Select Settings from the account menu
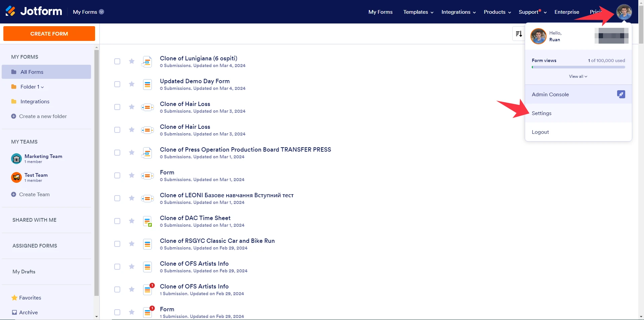644x320 pixels. (542, 113)
